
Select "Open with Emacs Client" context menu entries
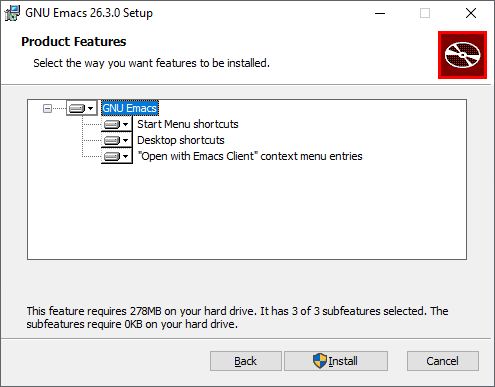(x=250, y=156)
